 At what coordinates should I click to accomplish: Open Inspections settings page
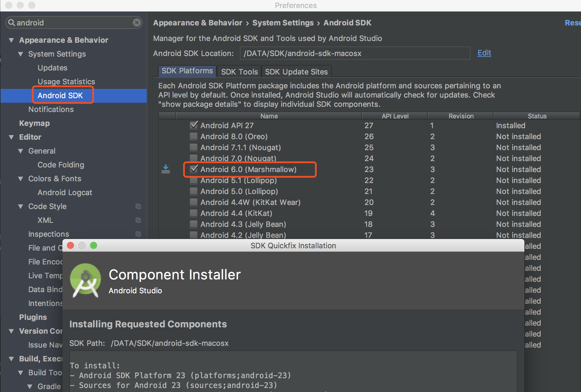tap(49, 234)
